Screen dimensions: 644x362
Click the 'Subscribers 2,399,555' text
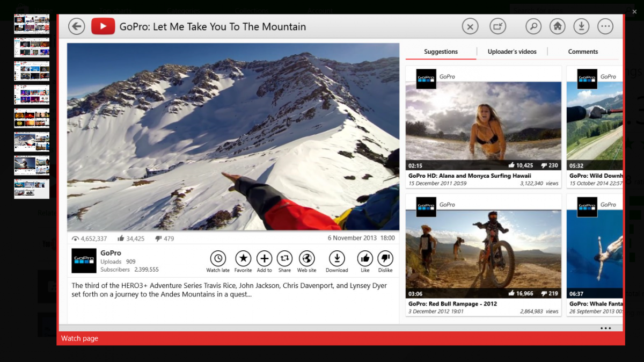tap(129, 270)
